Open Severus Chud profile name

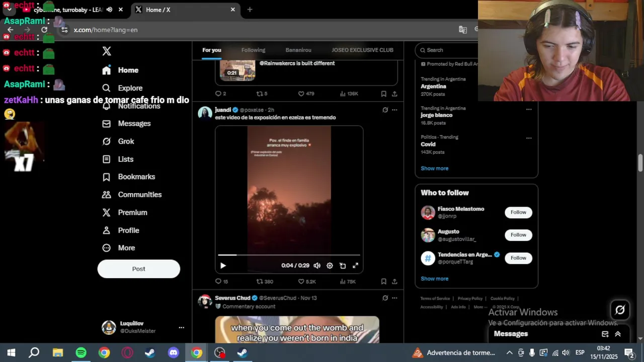pyautogui.click(x=232, y=298)
